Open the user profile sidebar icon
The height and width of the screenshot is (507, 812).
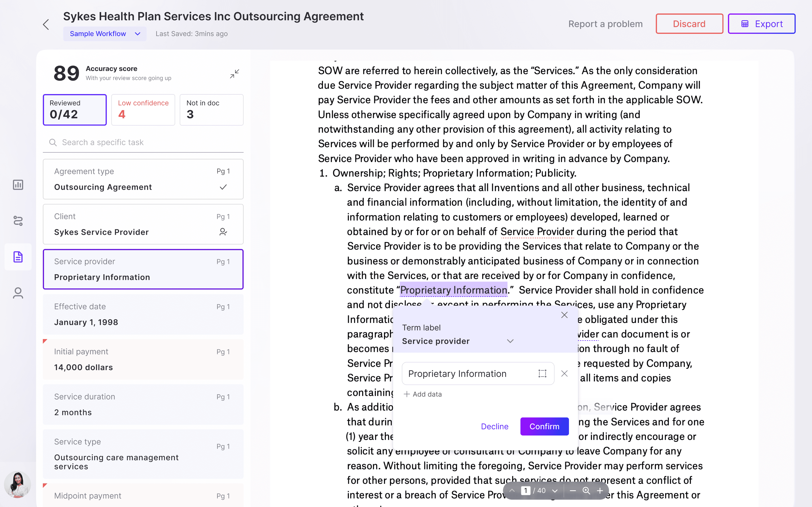18,293
